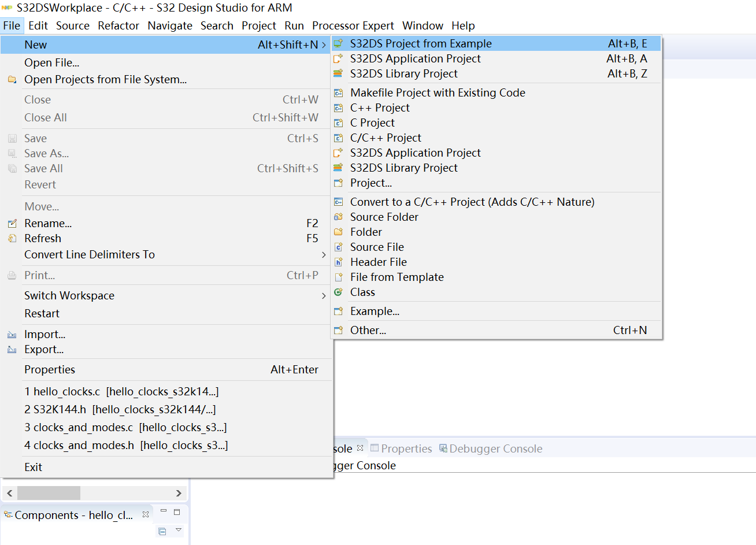Click the S32DS Library Project icon
Screen dimensions: 756x545
point(339,74)
